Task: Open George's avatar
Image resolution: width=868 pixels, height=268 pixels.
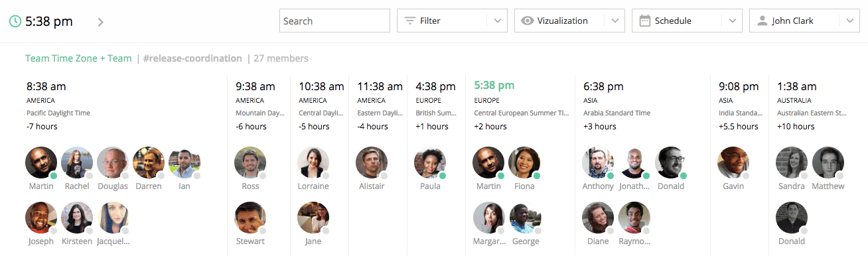Action: coord(526,218)
